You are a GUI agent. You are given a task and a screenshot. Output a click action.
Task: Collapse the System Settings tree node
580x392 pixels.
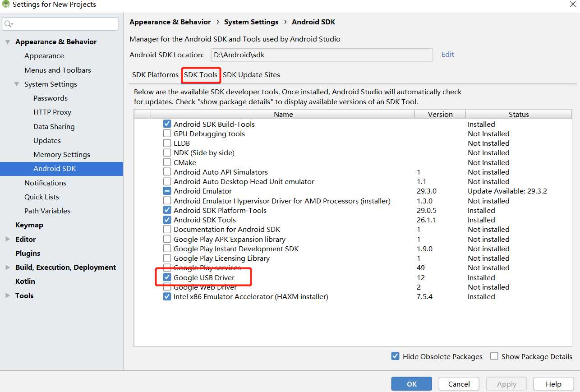click(x=17, y=84)
